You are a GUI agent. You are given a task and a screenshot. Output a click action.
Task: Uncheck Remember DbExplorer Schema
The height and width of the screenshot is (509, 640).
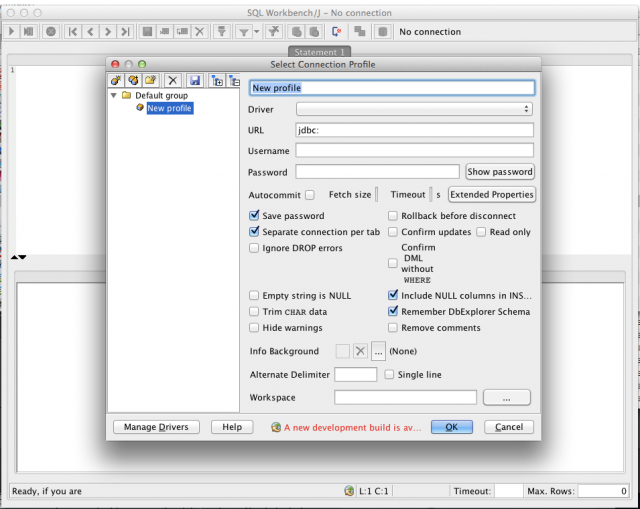393,311
